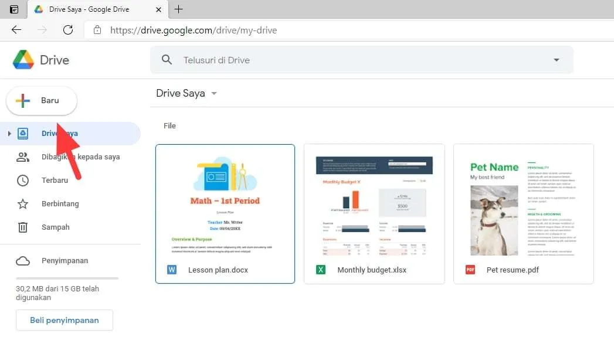Click the storage usage progress bar
This screenshot has width=614, height=364.
[67, 278]
